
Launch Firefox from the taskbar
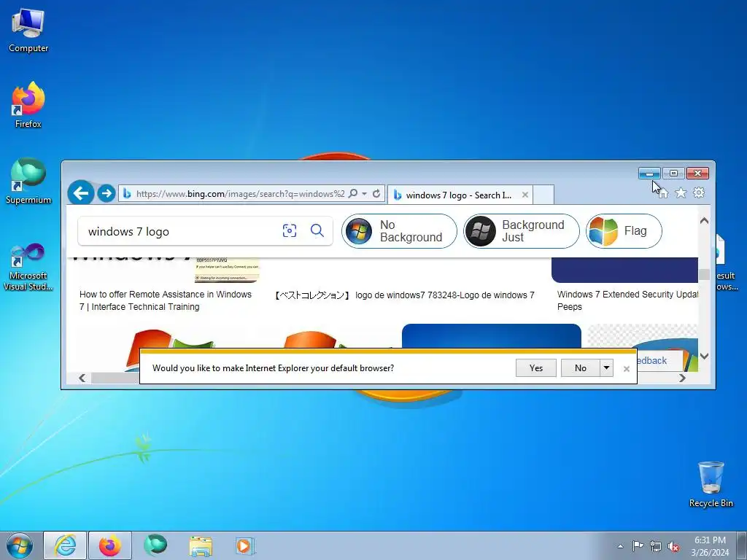110,545
